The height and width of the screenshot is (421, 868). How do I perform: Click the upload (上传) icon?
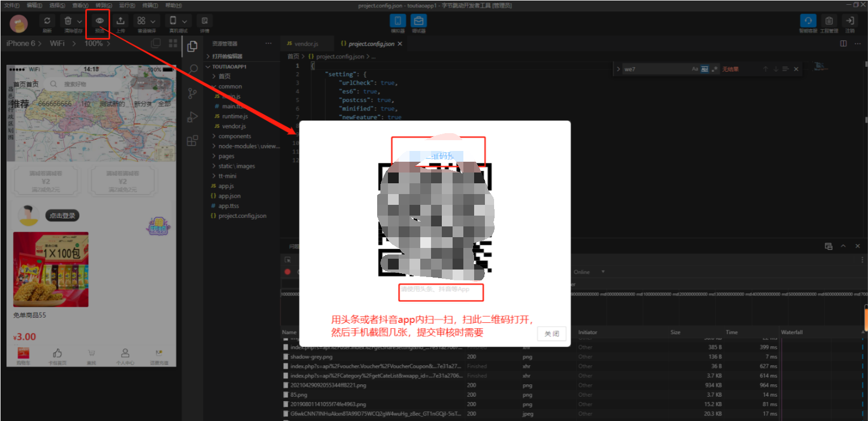[x=121, y=20]
